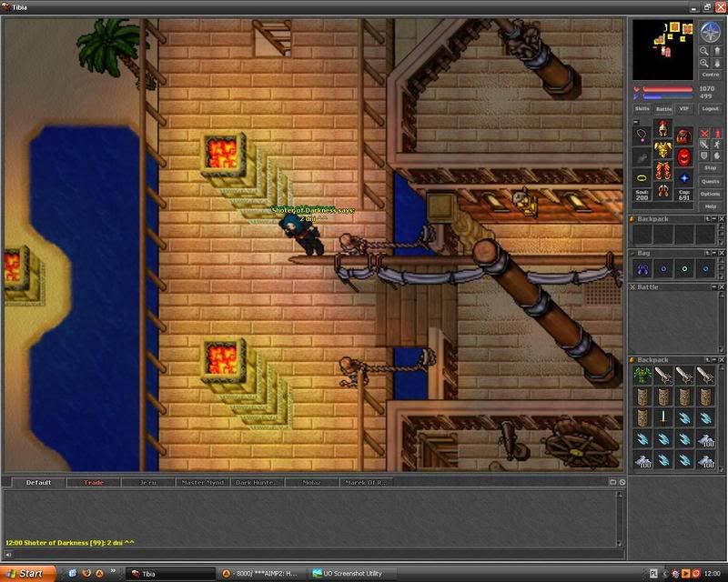Select the red backpack slot

pos(684,136)
